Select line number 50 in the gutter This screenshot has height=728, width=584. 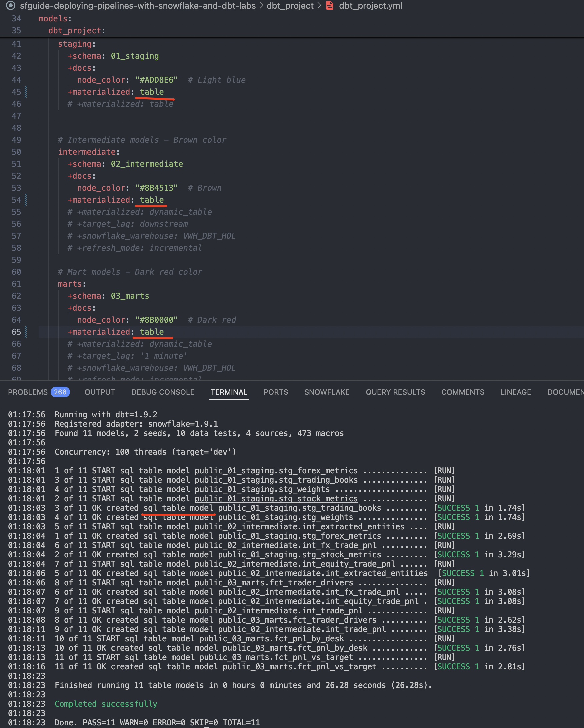click(16, 152)
